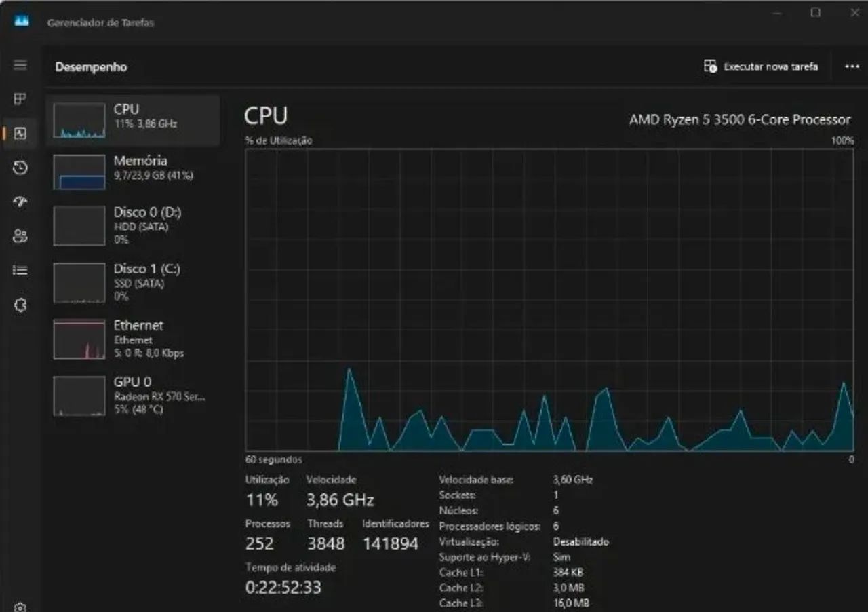Open the Services view icon
This screenshot has height=612, width=868.
click(x=20, y=305)
